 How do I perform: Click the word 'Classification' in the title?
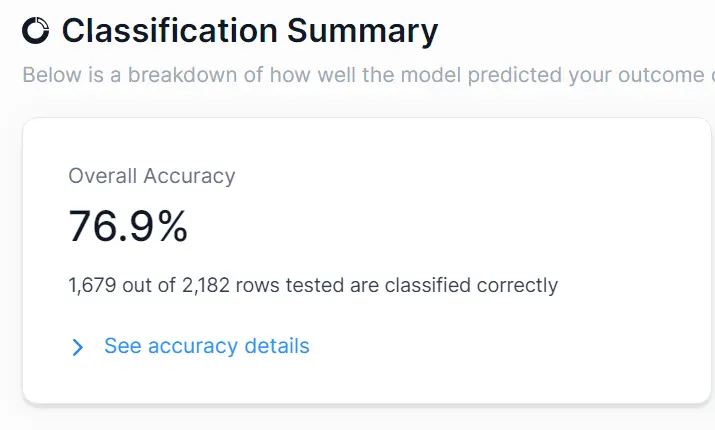coord(169,31)
